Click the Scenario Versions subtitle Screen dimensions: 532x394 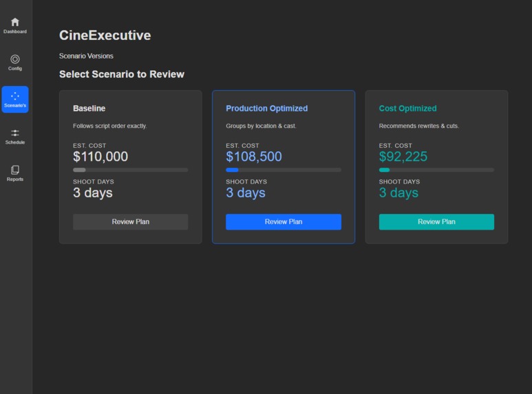coord(86,56)
